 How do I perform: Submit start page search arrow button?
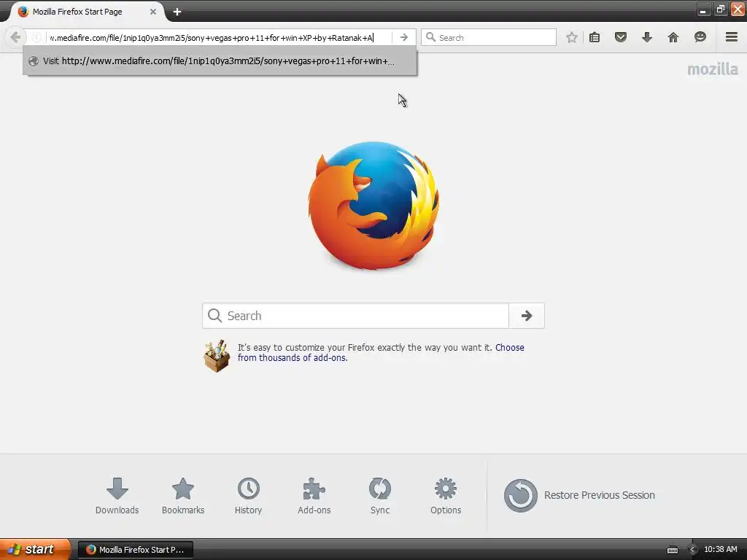point(527,316)
